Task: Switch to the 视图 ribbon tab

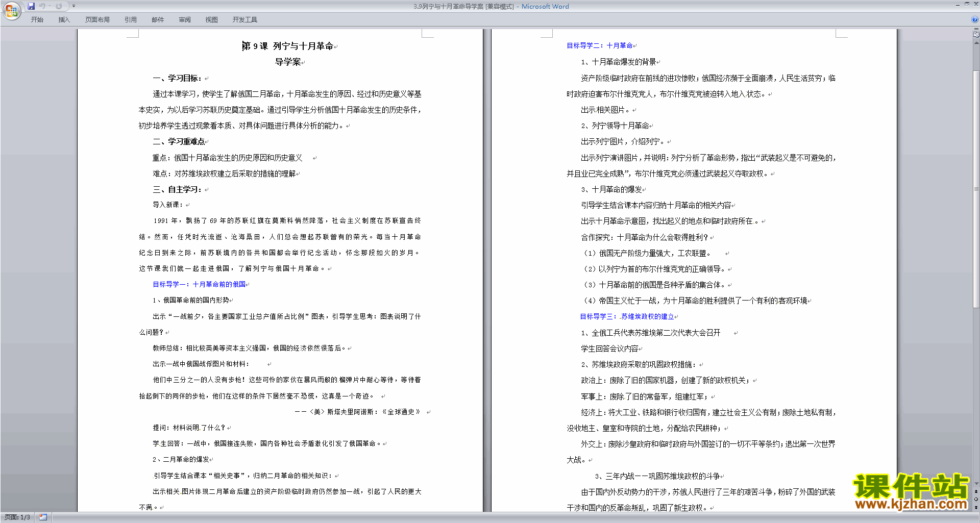Action: pos(212,20)
